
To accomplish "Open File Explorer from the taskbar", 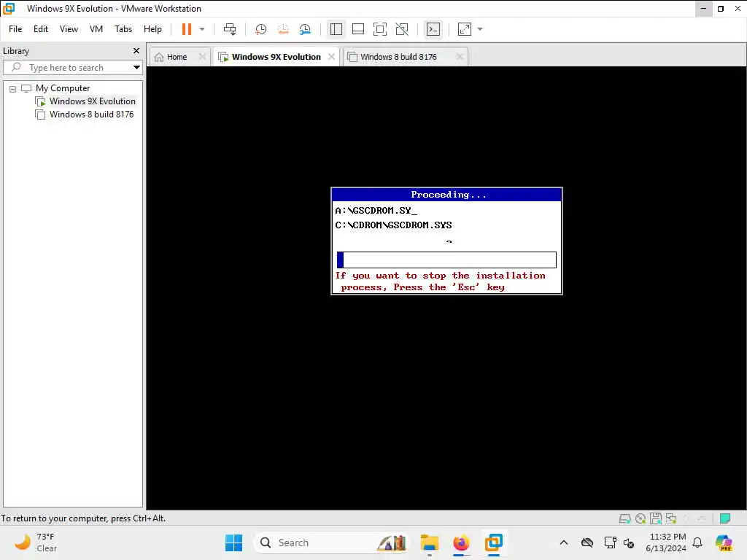I will coord(429,542).
